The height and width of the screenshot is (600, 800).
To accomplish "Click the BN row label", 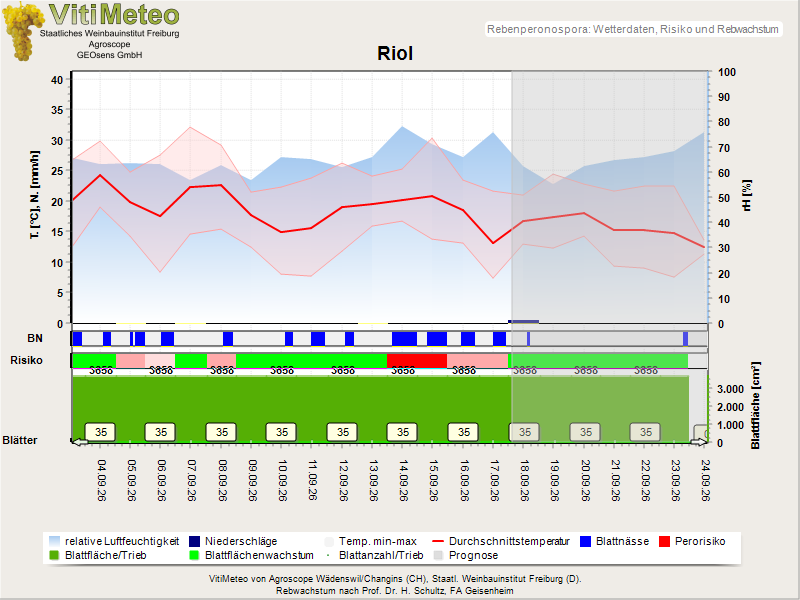I will point(35,338).
